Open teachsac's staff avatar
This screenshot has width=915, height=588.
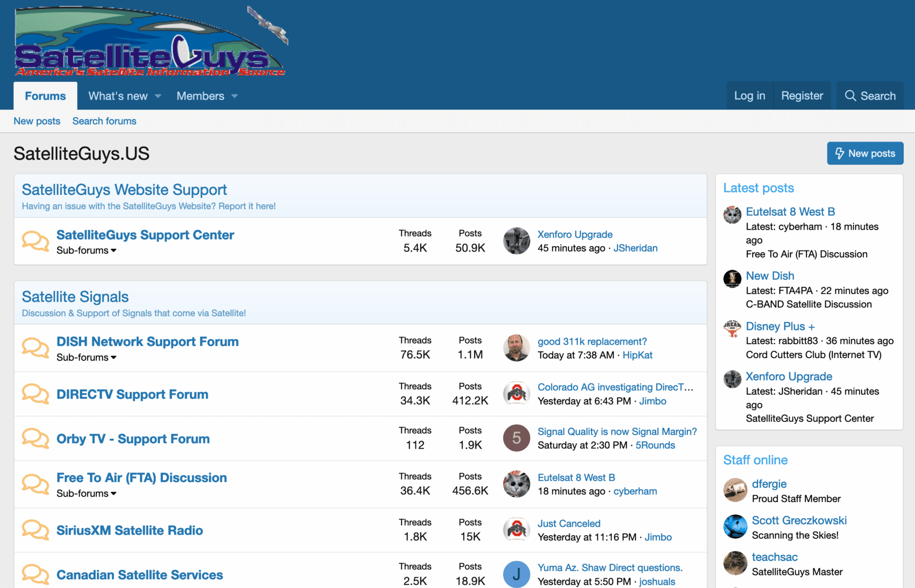click(735, 563)
